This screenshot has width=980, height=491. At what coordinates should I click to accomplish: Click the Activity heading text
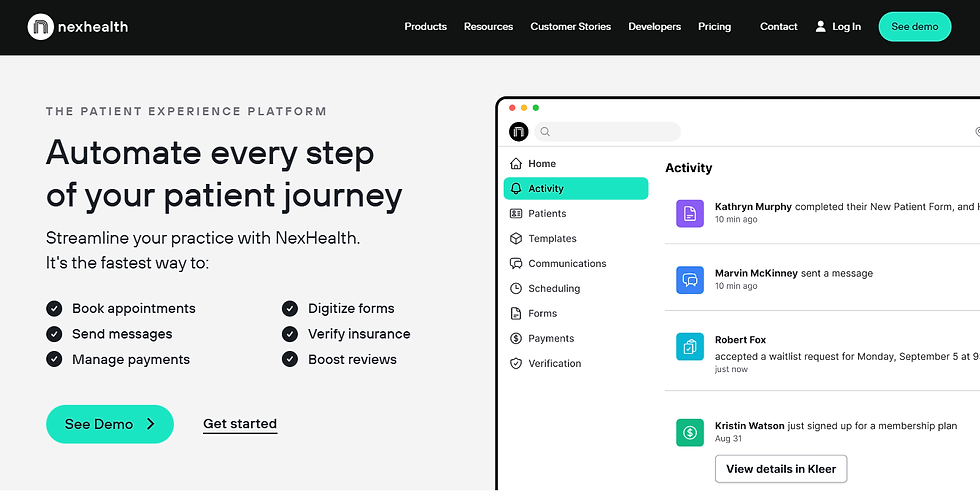click(689, 168)
